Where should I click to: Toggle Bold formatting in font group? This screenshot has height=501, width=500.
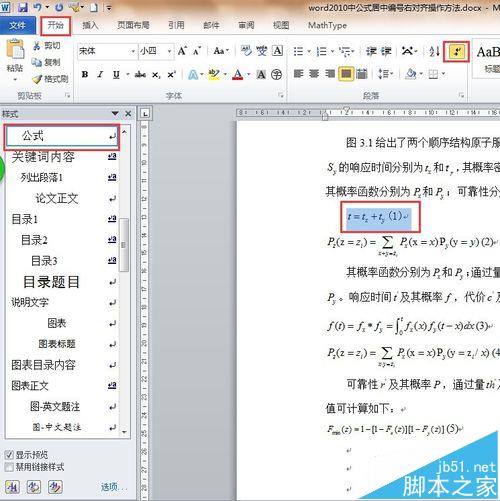tap(85, 74)
